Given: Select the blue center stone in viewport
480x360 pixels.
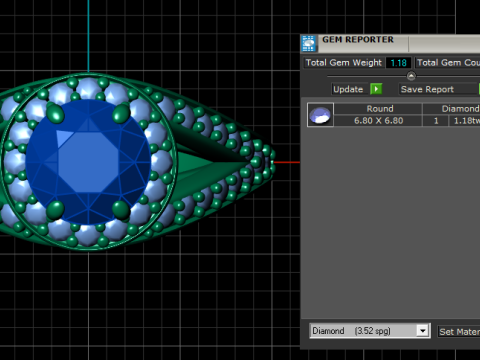Looking at the screenshot, I should click(88, 162).
